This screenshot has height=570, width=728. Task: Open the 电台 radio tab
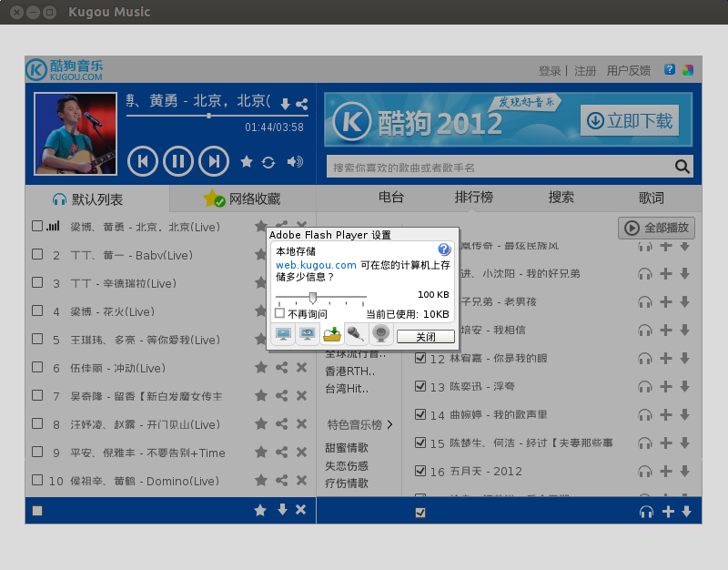(x=391, y=198)
